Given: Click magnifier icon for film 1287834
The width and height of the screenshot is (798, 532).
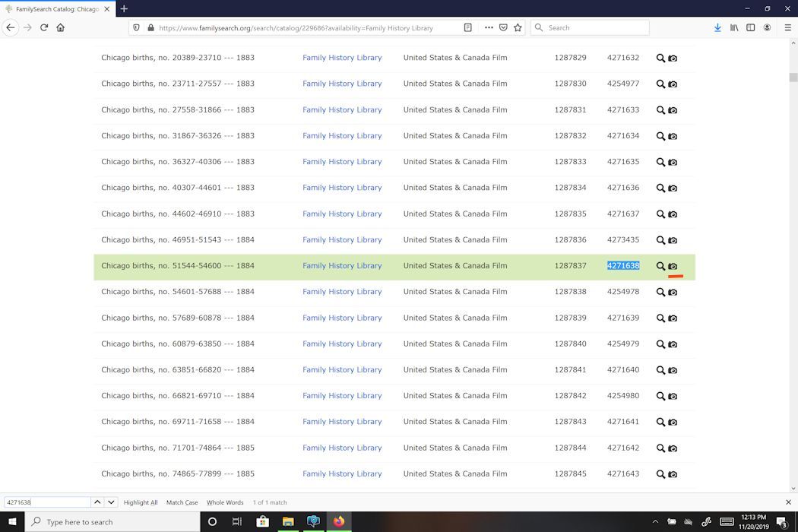Looking at the screenshot, I should (660, 188).
